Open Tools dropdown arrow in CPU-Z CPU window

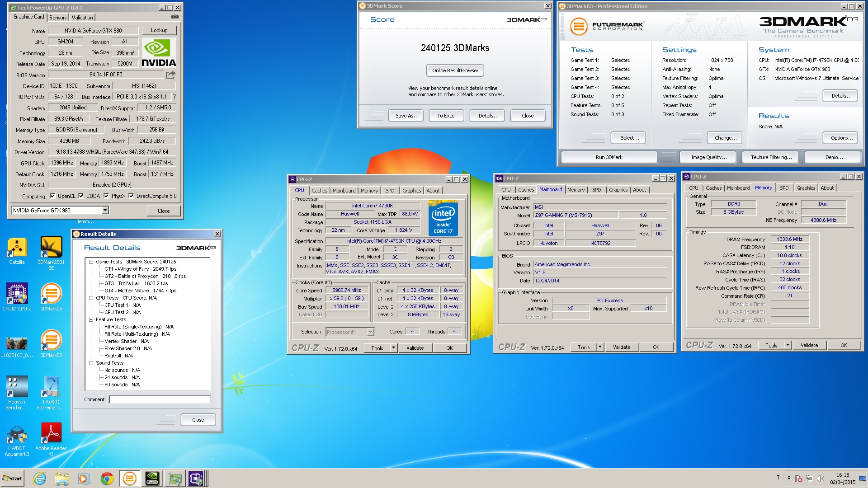click(393, 348)
